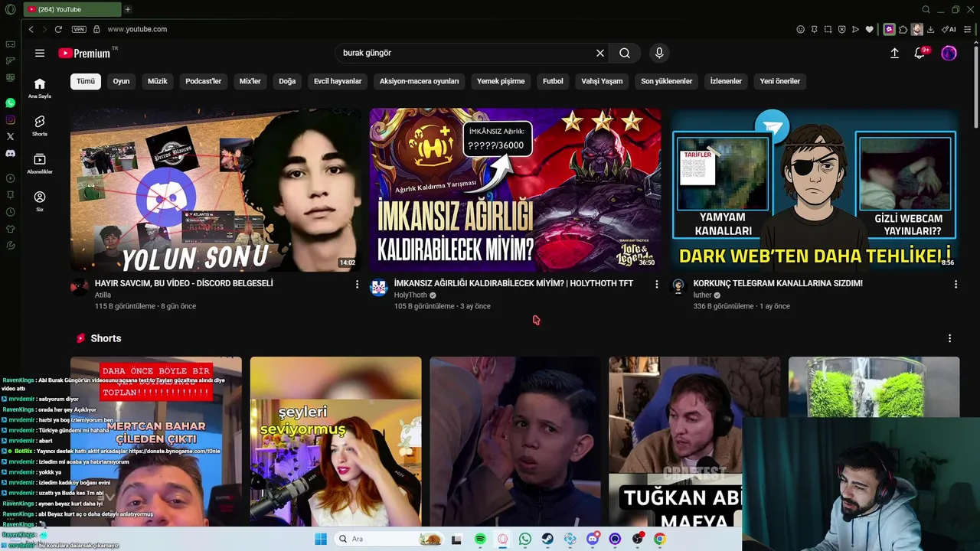Select the 'Yeni öneriler' filter chip
980x551 pixels.
pos(780,81)
